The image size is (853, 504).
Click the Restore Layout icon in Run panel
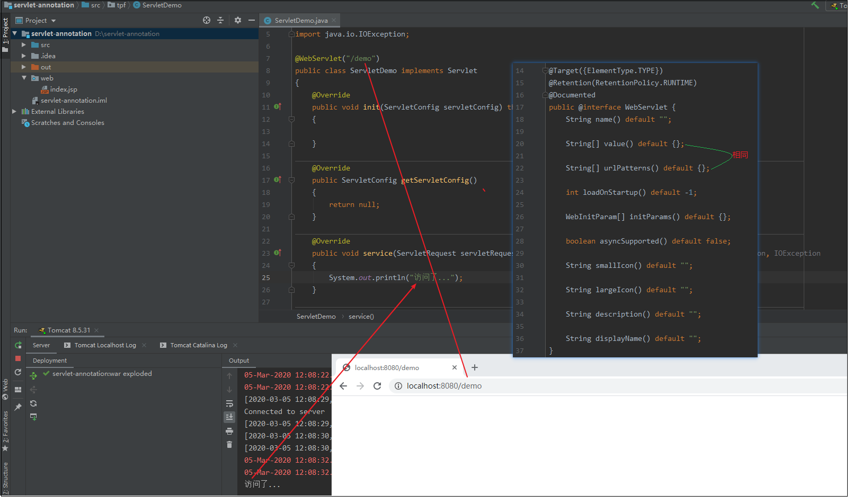coord(18,390)
